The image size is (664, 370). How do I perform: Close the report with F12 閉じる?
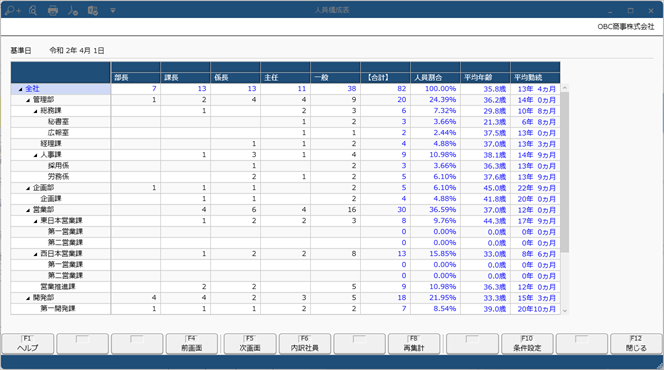(x=636, y=344)
